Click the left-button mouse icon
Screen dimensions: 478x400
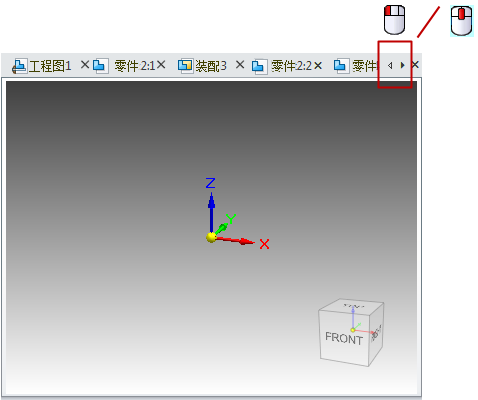(395, 20)
